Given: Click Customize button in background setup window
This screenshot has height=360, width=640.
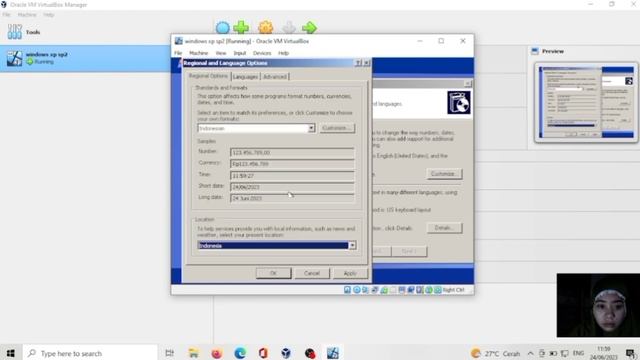Looking at the screenshot, I should tap(444, 174).
